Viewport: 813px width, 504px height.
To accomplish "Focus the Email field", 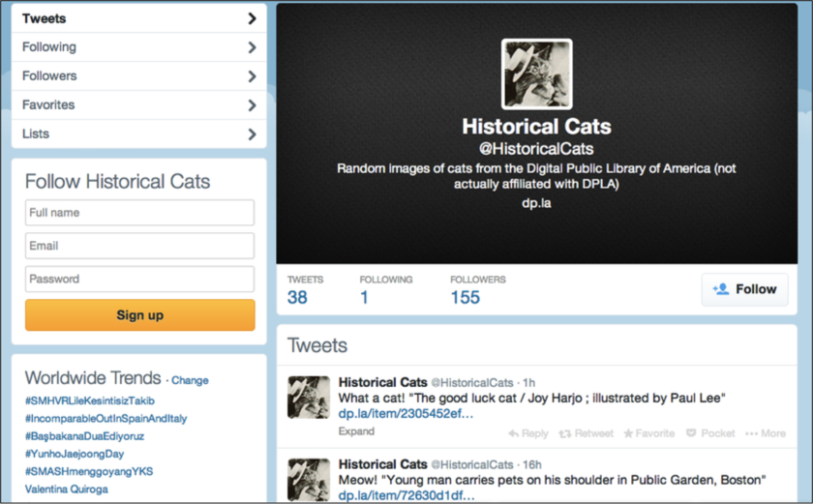I will (139, 246).
